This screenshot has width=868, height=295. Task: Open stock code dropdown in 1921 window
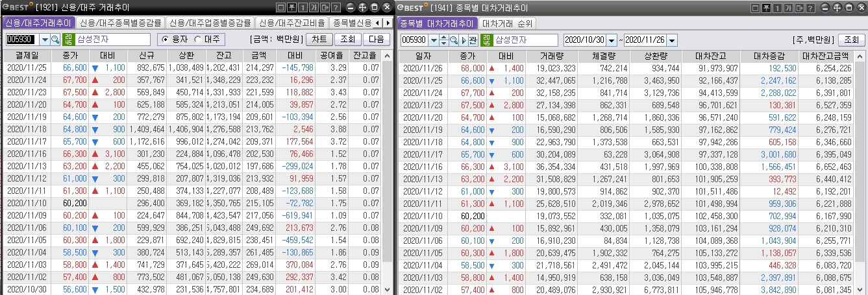[x=45, y=40]
